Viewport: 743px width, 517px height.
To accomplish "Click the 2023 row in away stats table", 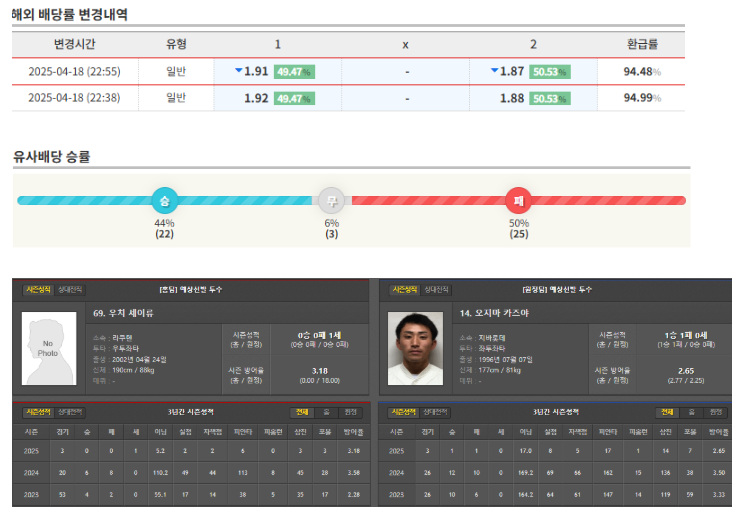I will point(555,494).
